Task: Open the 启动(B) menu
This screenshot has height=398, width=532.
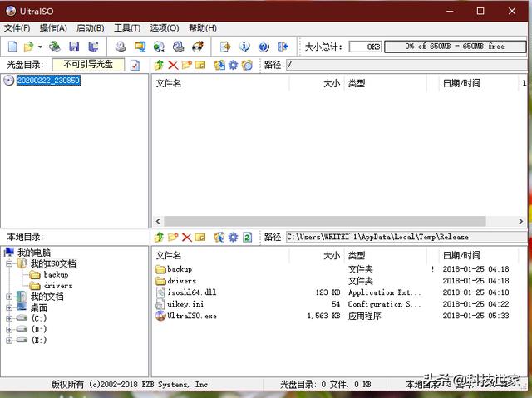Action: 91,27
